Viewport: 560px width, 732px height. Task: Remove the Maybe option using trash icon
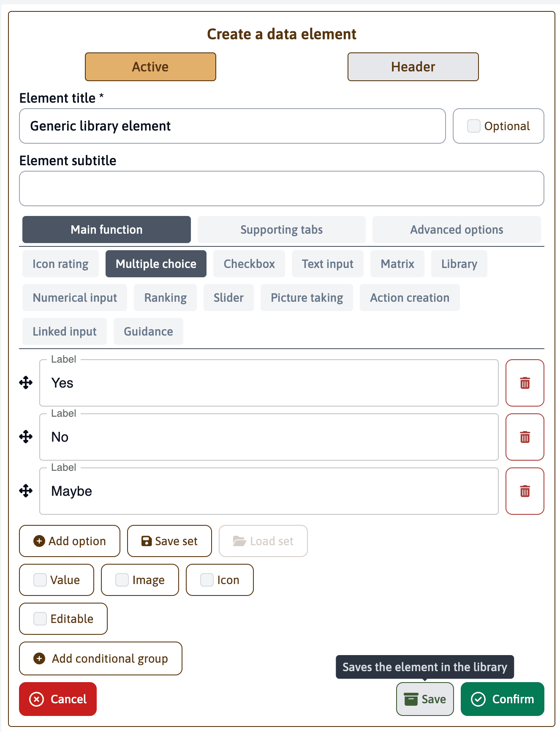point(525,491)
